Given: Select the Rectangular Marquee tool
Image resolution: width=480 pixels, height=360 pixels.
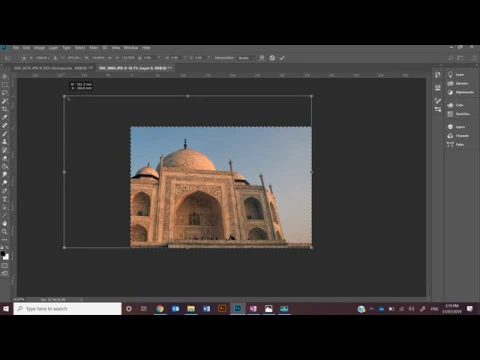Looking at the screenshot, I should pos(5,85).
